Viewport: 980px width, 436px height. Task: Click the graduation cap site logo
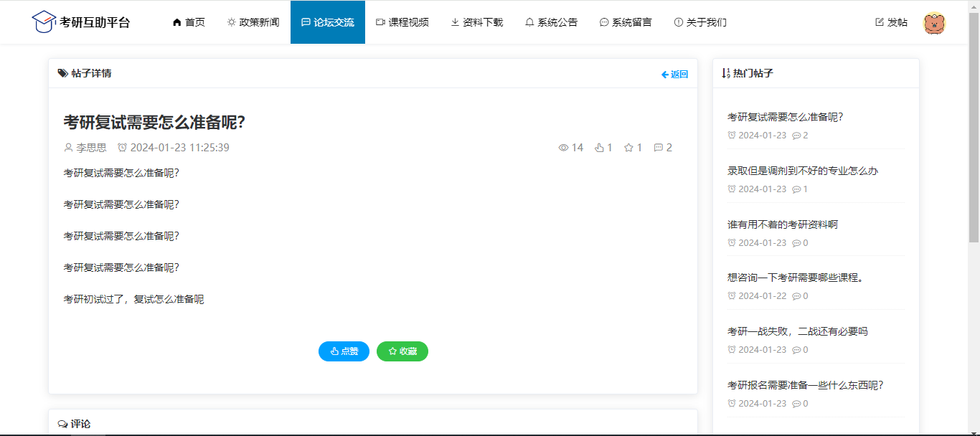click(44, 22)
